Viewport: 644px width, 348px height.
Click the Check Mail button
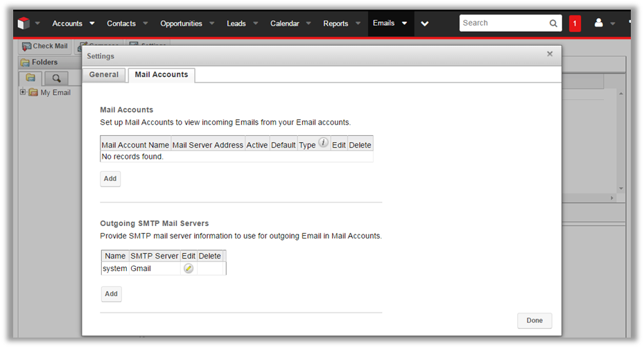click(45, 46)
